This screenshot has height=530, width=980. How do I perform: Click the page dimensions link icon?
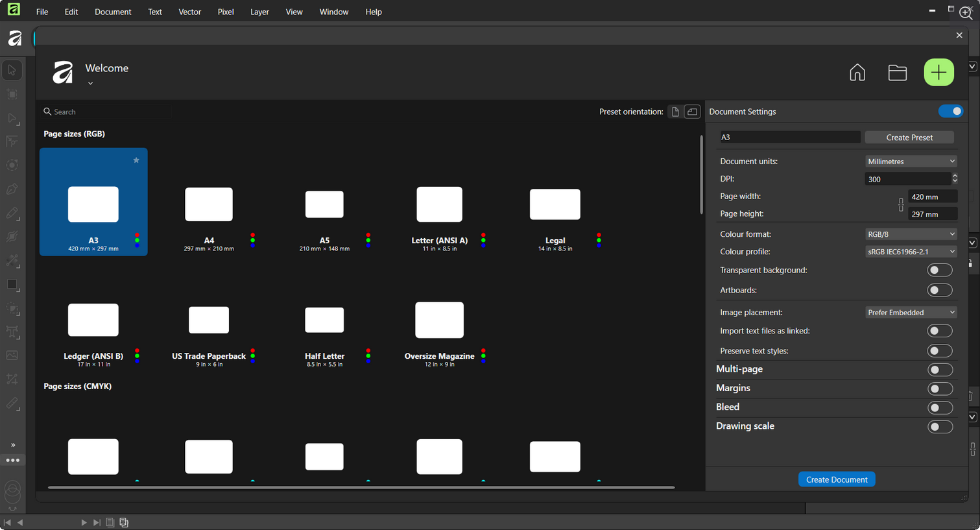coord(901,205)
